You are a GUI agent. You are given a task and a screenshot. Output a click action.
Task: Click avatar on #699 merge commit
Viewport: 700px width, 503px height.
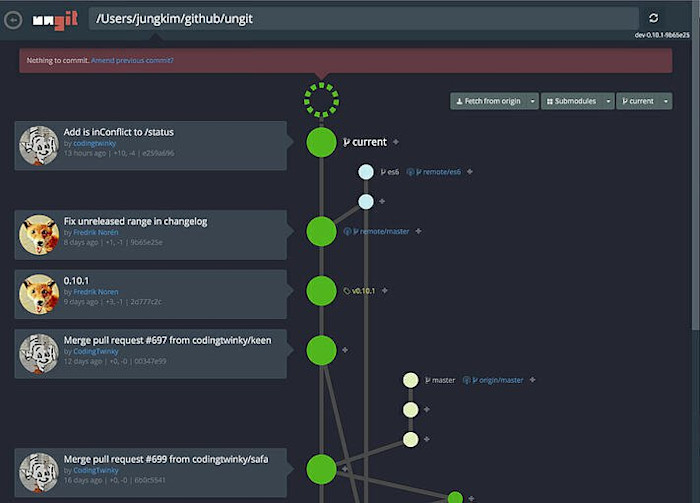tap(39, 473)
